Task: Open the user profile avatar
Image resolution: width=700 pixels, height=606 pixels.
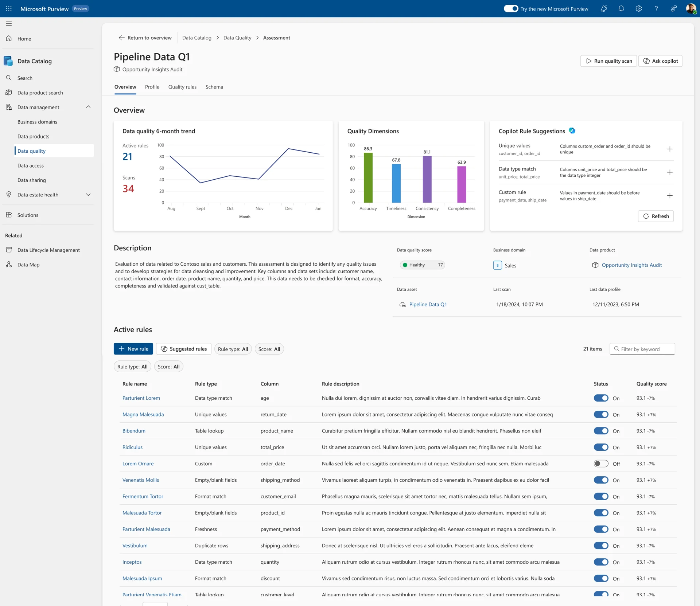Action: point(691,8)
